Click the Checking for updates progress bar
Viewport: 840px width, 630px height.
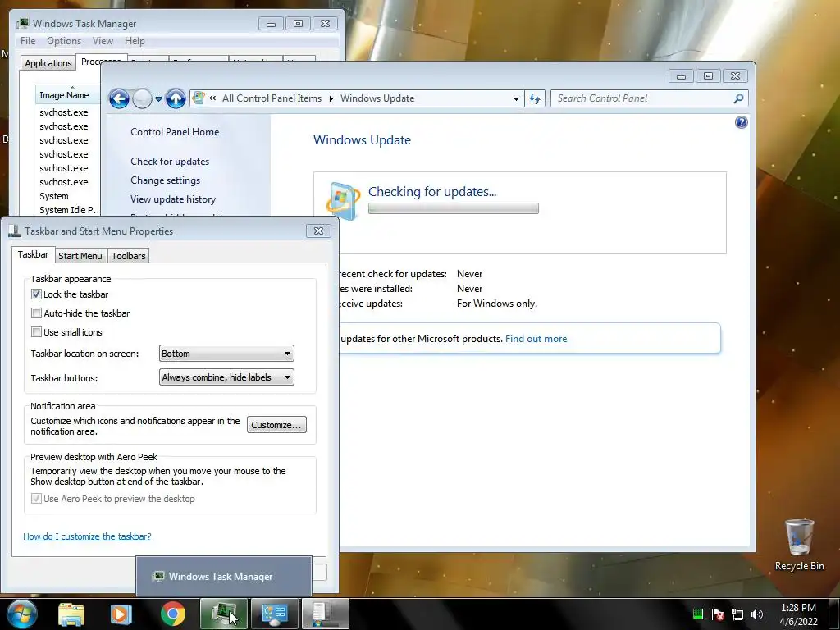point(453,208)
